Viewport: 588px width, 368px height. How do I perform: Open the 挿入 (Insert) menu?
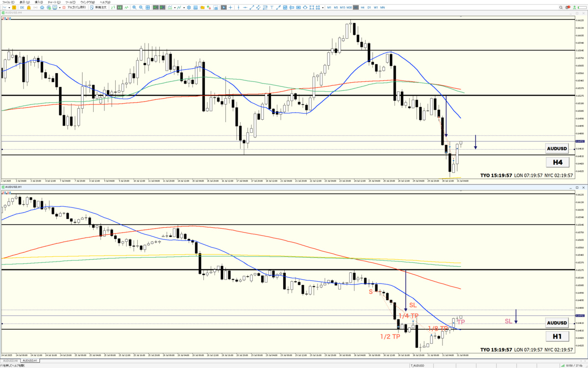(x=39, y=2)
